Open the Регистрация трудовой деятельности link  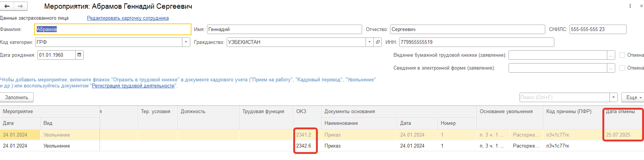click(x=133, y=86)
